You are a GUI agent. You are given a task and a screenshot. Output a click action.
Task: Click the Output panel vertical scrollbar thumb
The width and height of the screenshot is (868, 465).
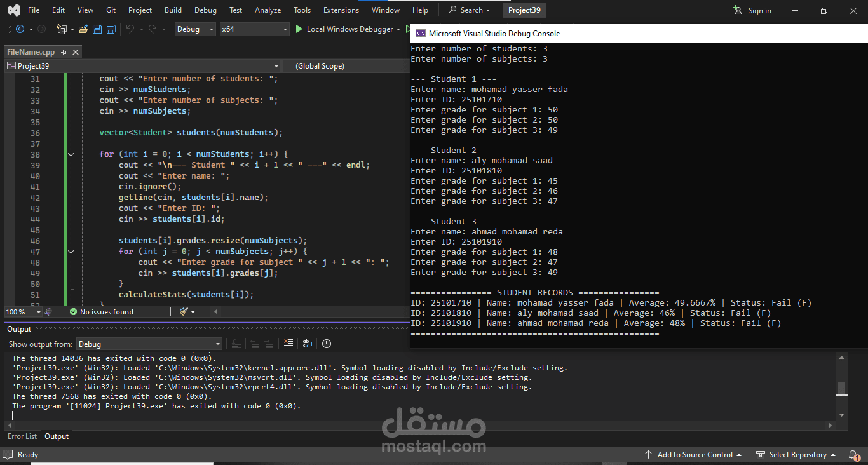point(841,388)
